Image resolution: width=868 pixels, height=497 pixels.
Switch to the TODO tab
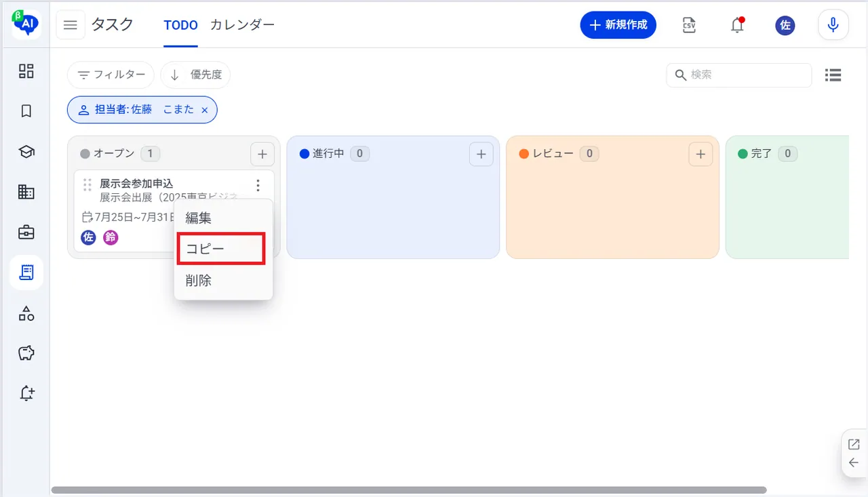(x=180, y=26)
